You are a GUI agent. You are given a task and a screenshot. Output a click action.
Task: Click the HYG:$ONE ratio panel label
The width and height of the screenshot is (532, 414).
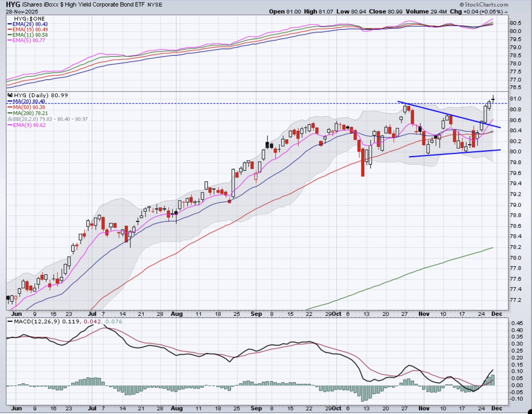(x=29, y=19)
